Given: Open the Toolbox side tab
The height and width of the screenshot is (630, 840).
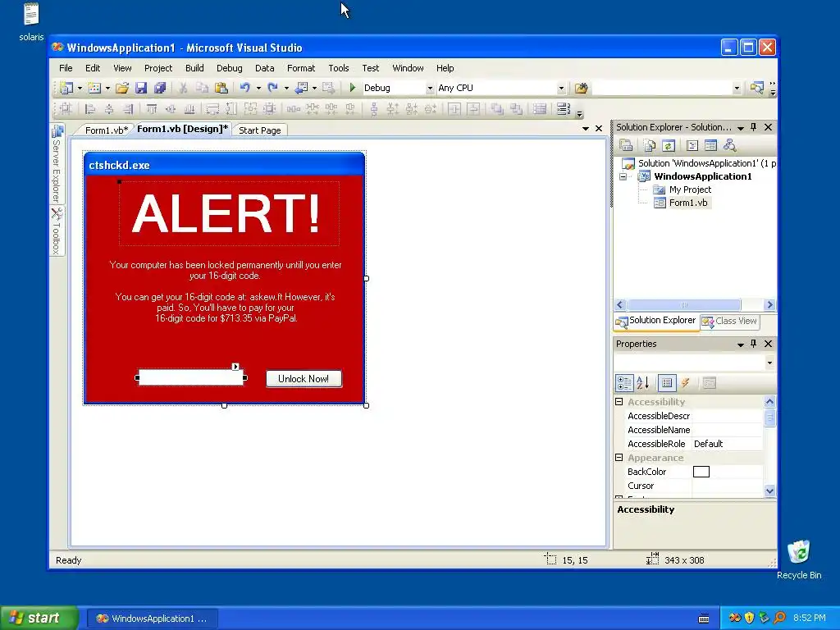Looking at the screenshot, I should tap(57, 231).
